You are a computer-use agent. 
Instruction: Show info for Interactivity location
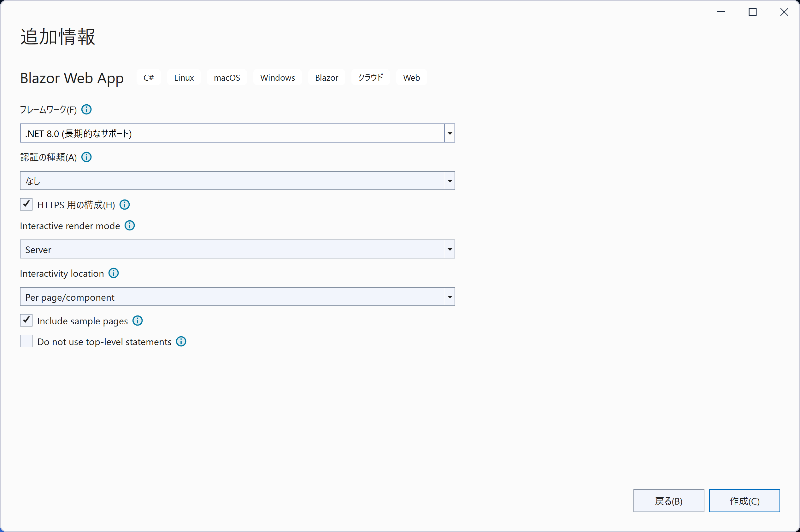(x=114, y=273)
